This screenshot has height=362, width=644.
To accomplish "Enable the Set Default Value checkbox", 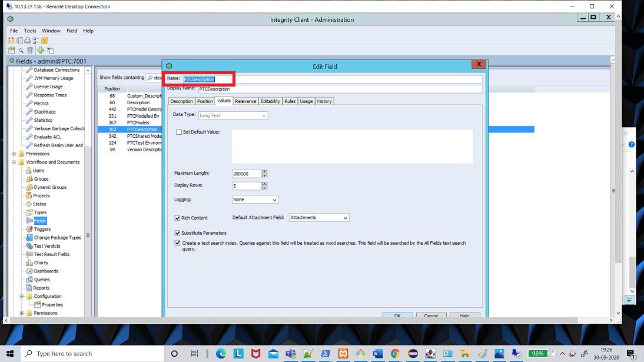I will point(179,132).
